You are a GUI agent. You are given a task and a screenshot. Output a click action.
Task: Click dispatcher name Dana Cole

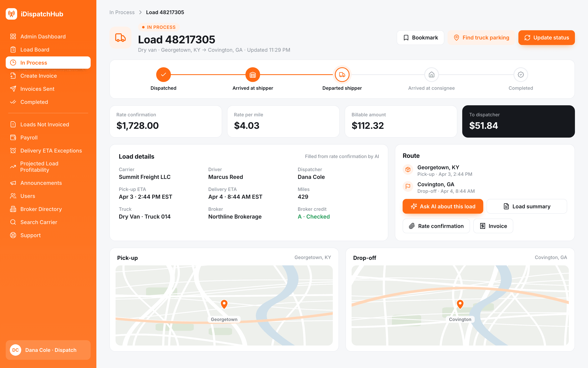[x=311, y=177]
